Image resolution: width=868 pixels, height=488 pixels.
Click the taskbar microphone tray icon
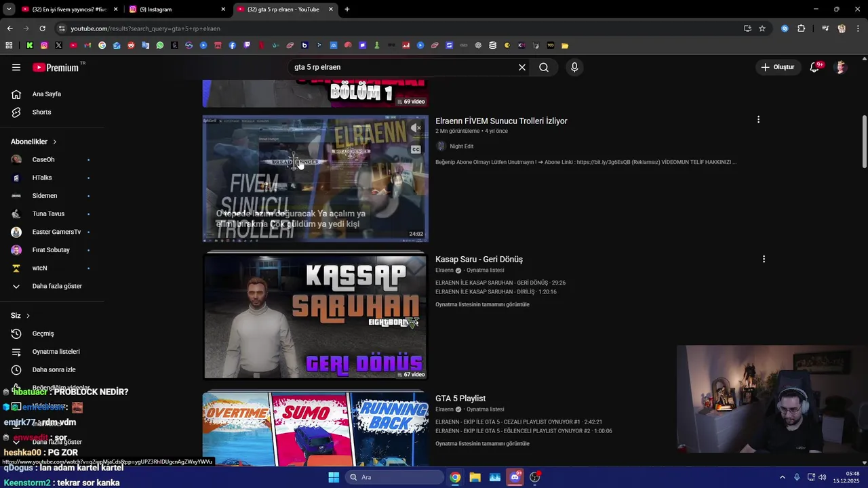click(797, 477)
